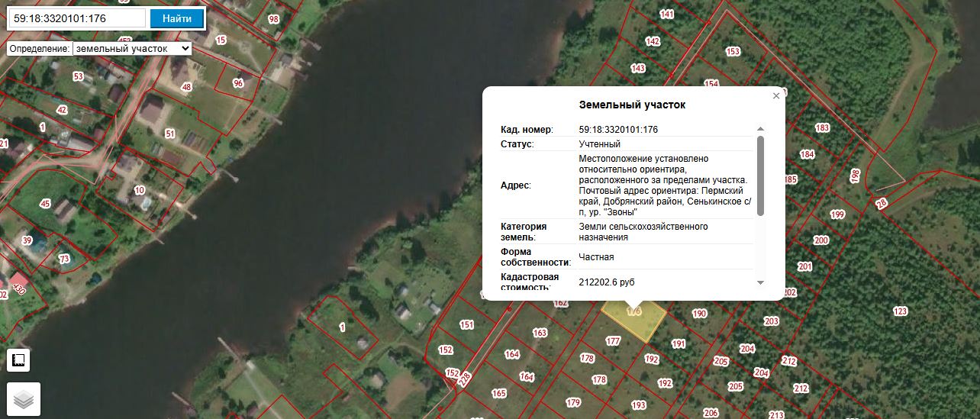Screen dimensions: 980x419
Task: Select parcel label 200 on map
Action: (821, 240)
